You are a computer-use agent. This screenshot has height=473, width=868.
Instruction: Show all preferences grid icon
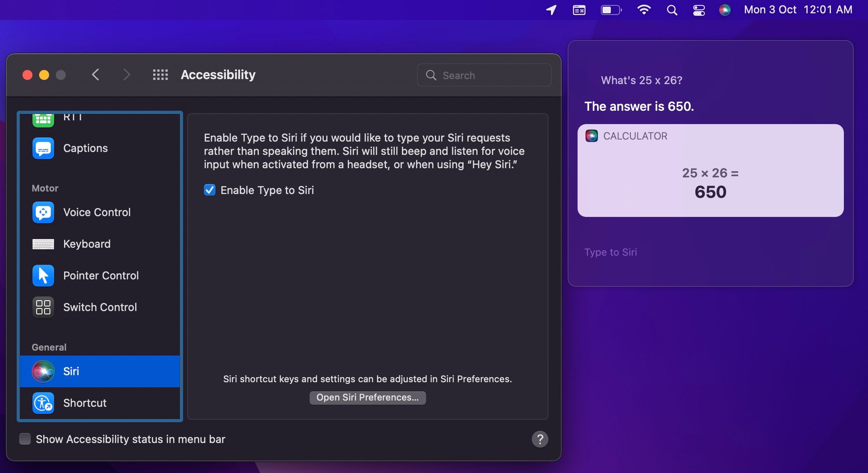160,75
